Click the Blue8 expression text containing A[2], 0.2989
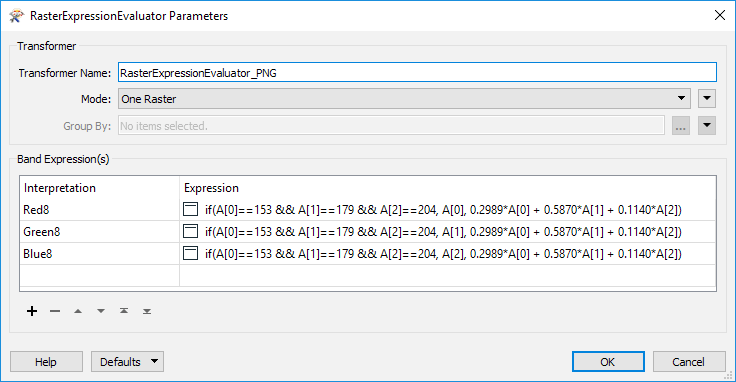 (443, 253)
